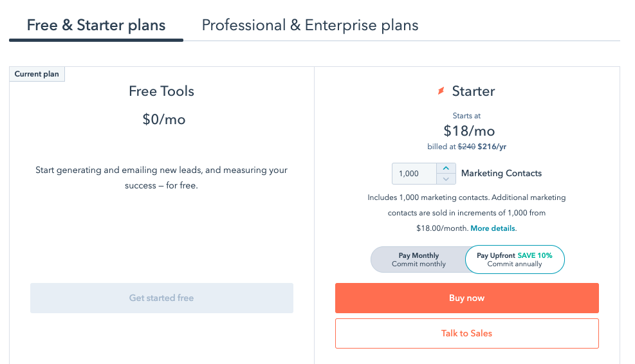The height and width of the screenshot is (364, 635).
Task: Click the Marketing Contacts label
Action: pos(501,174)
